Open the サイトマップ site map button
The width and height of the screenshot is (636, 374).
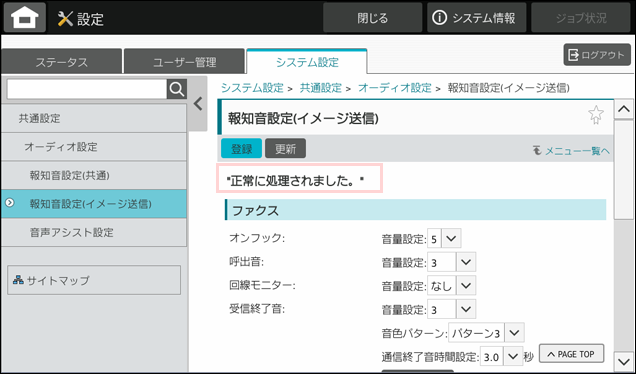pos(94,280)
